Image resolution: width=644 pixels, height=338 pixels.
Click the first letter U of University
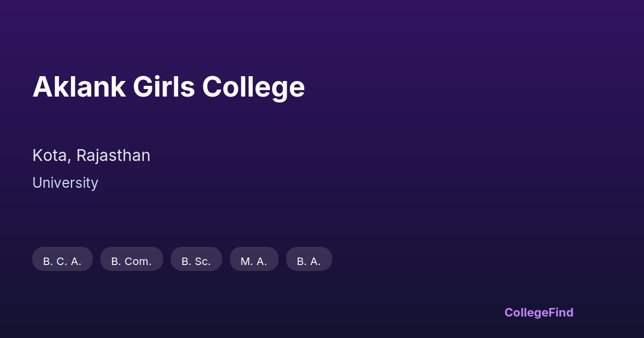coord(36,183)
